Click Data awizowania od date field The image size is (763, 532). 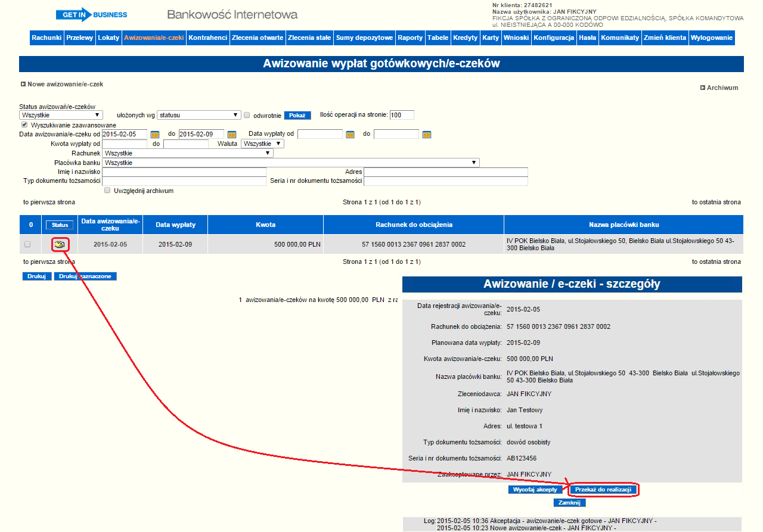click(x=125, y=135)
